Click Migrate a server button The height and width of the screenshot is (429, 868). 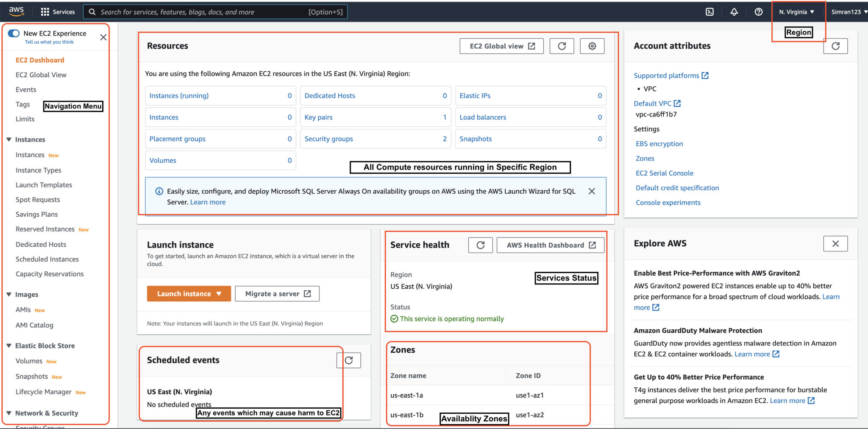(277, 294)
